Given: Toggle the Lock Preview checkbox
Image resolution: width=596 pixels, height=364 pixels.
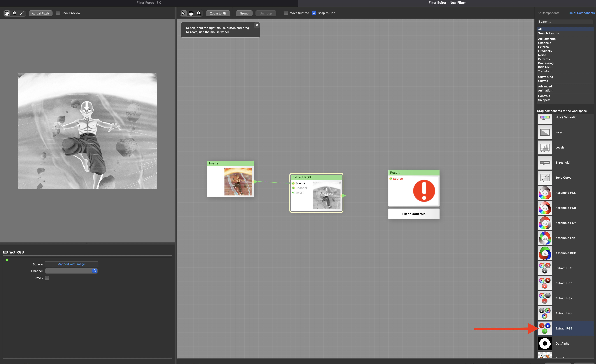Looking at the screenshot, I should point(58,13).
